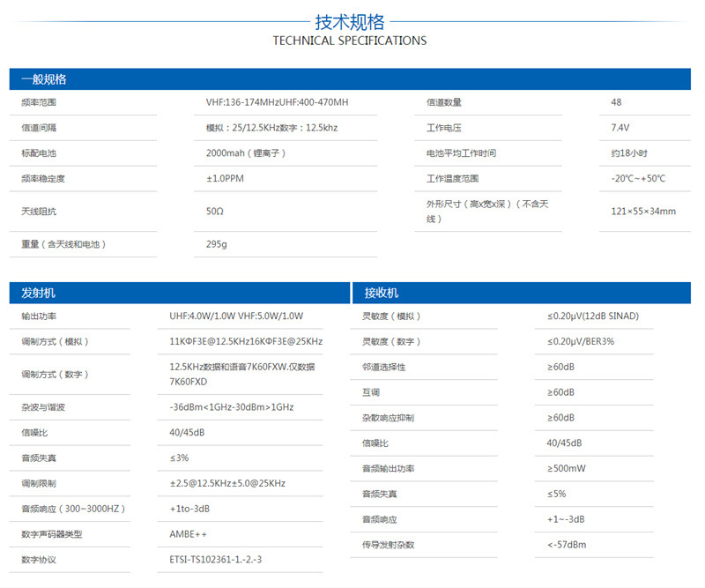705x588 pixels.
Task: Click the 调制方式（数字）label
Action: [x=55, y=375]
